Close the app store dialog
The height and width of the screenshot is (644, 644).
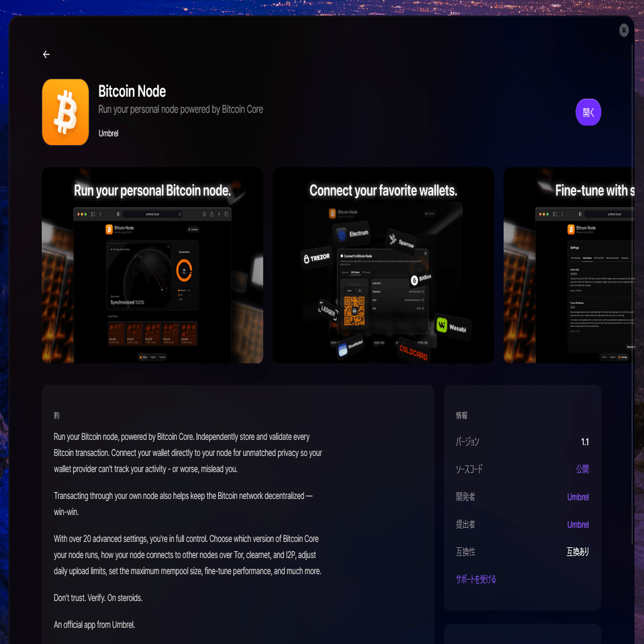[623, 30]
